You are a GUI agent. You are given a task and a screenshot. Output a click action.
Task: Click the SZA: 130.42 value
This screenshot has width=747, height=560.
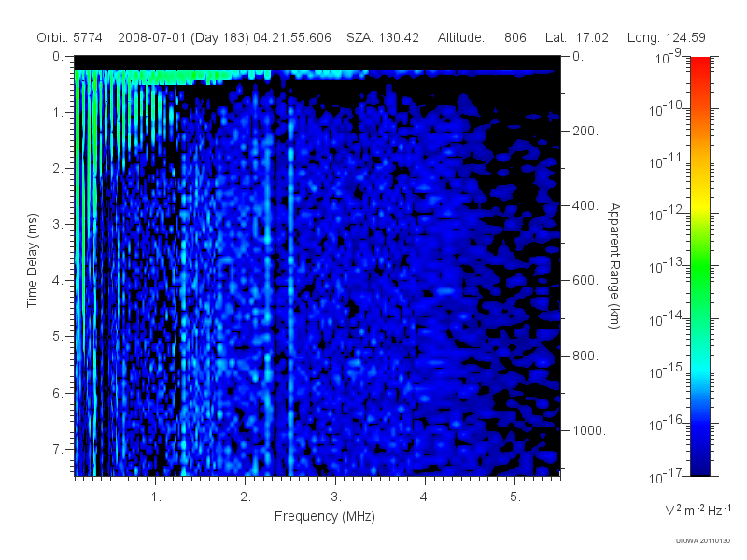click(383, 37)
